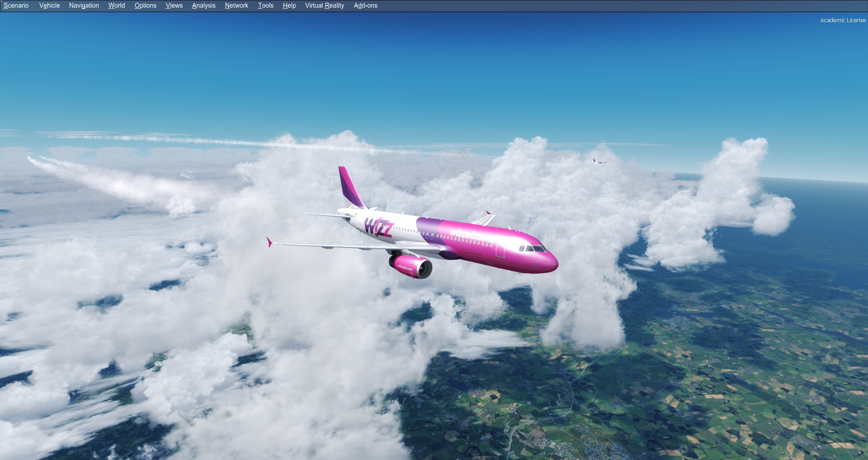The height and width of the screenshot is (460, 868).
Task: Open the Vehicle menu
Action: pos(50,5)
